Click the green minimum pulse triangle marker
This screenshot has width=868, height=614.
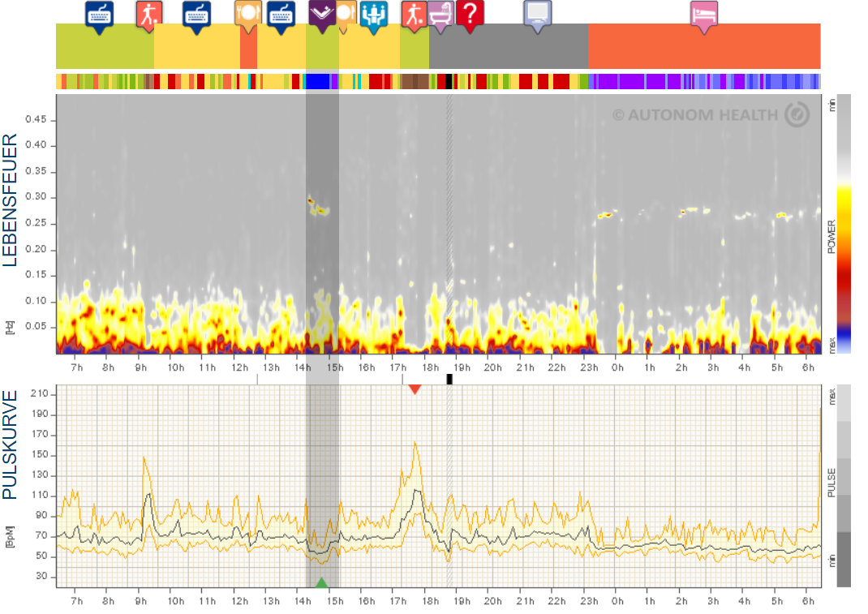[322, 582]
